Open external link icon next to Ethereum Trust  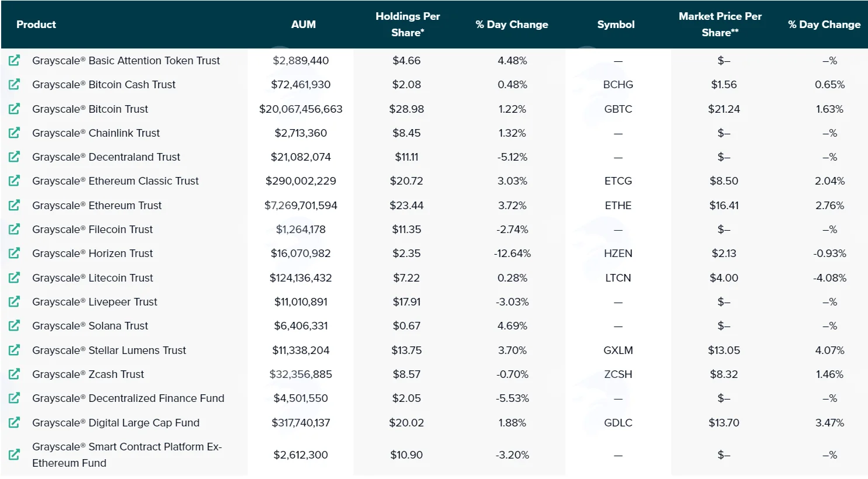15,205
